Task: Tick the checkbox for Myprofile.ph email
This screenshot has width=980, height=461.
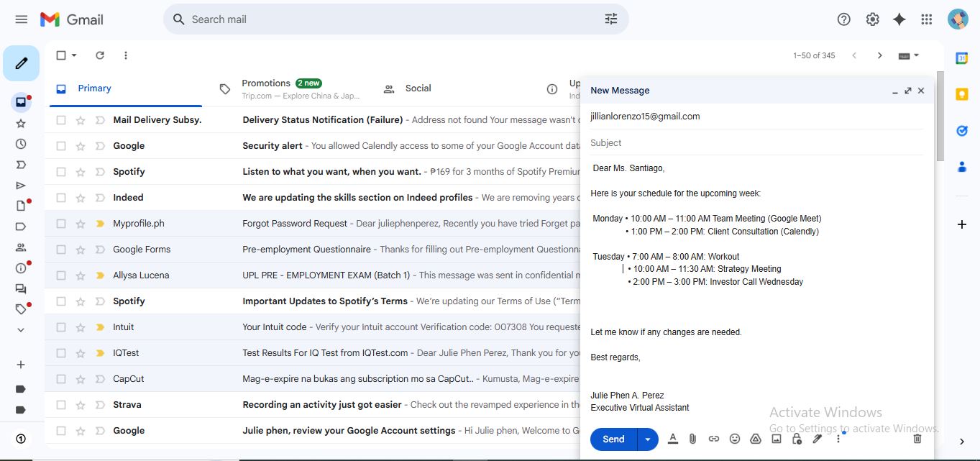Action: click(x=61, y=224)
